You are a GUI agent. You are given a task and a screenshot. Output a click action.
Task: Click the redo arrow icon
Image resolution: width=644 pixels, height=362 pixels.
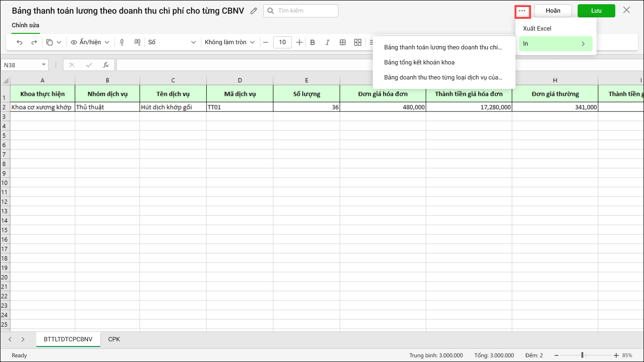point(34,42)
